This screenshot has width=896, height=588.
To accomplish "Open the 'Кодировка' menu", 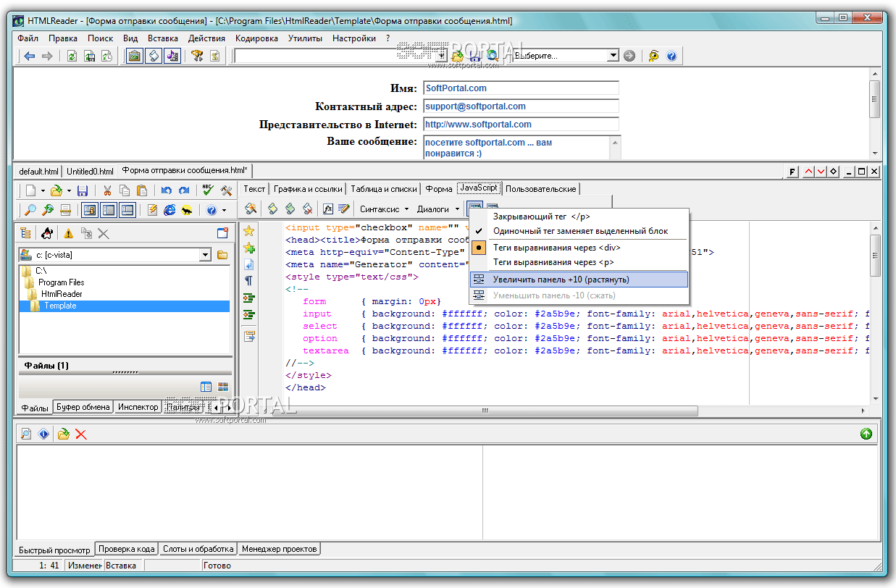I will (x=256, y=38).
